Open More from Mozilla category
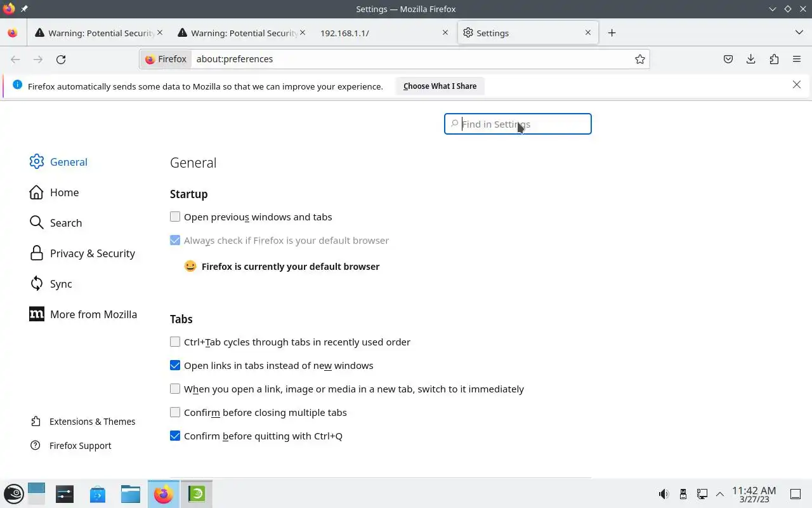The height and width of the screenshot is (508, 812). coord(83,314)
